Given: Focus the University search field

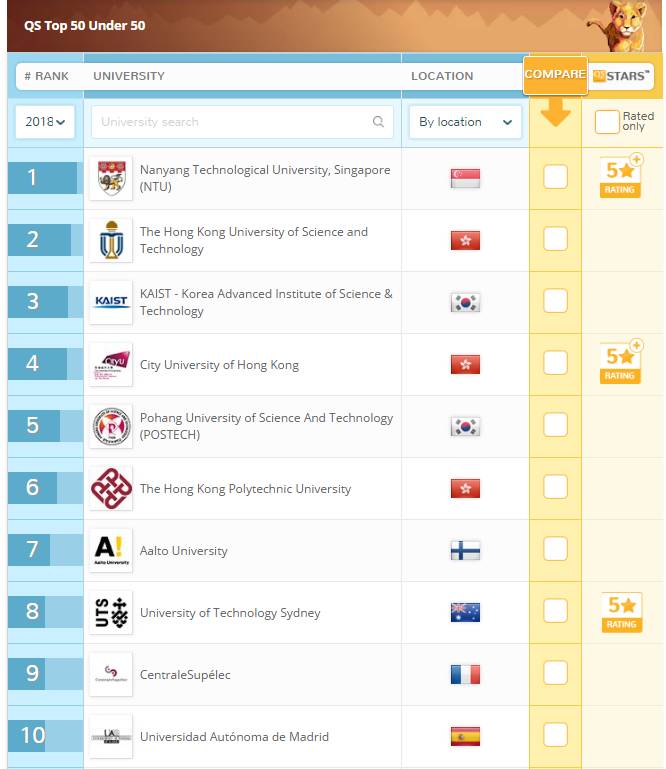Looking at the screenshot, I should pos(242,122).
